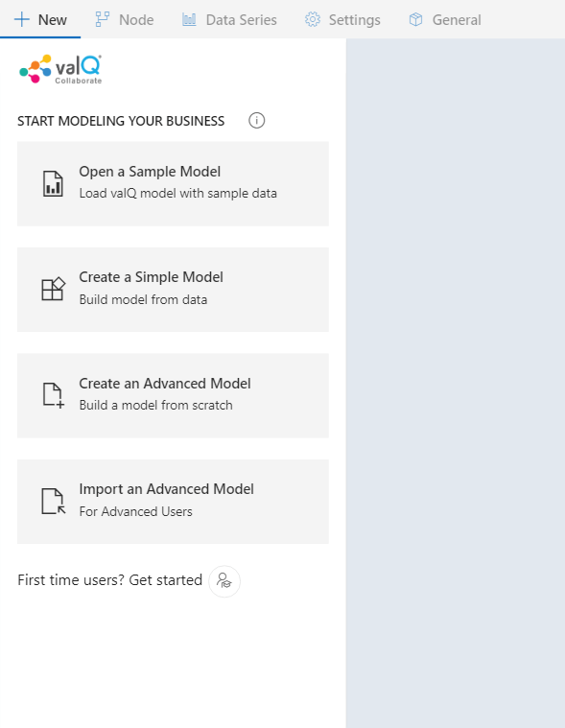Open a Sample Model
565x728 pixels.
(173, 184)
